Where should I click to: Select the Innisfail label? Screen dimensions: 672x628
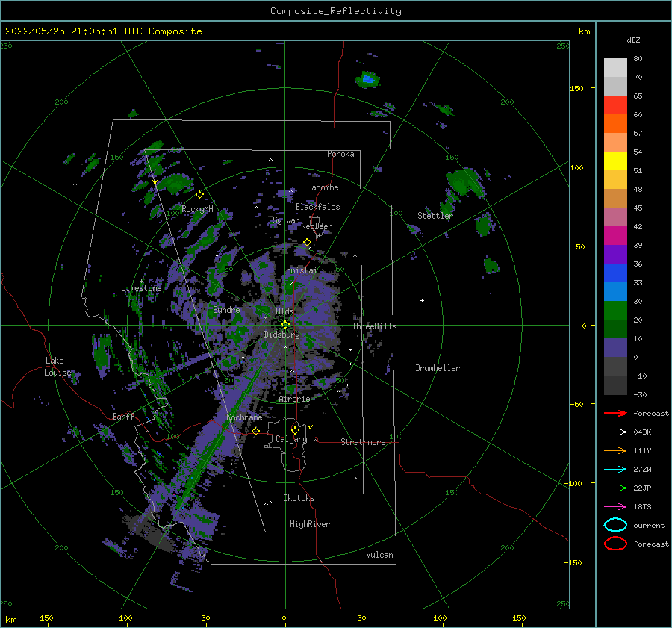tap(302, 270)
